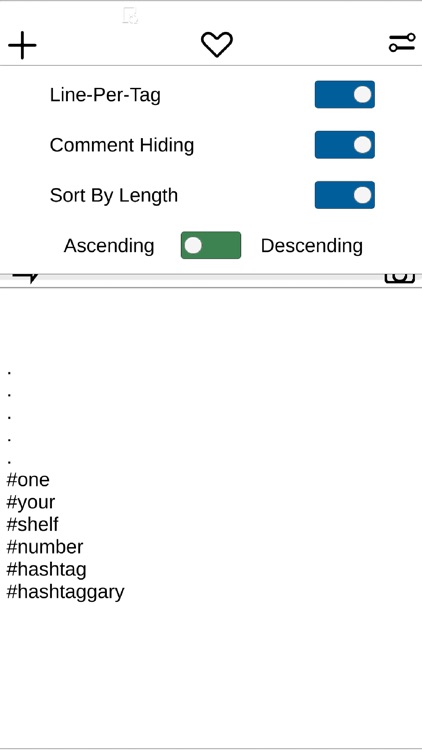Click the #hashtaggary line

point(65,592)
